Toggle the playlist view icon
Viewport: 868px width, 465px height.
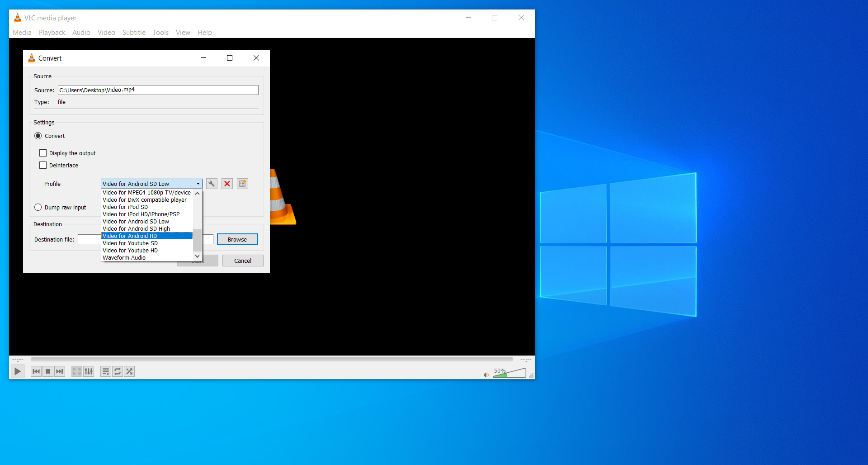[105, 371]
